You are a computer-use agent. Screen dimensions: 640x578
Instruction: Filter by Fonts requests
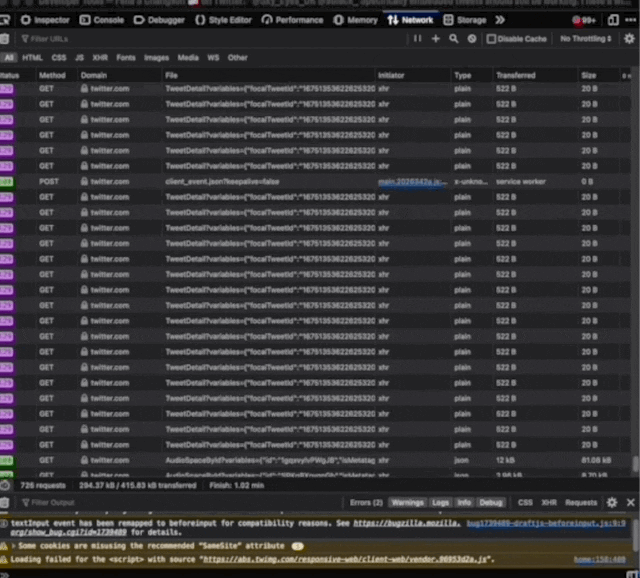(x=126, y=58)
